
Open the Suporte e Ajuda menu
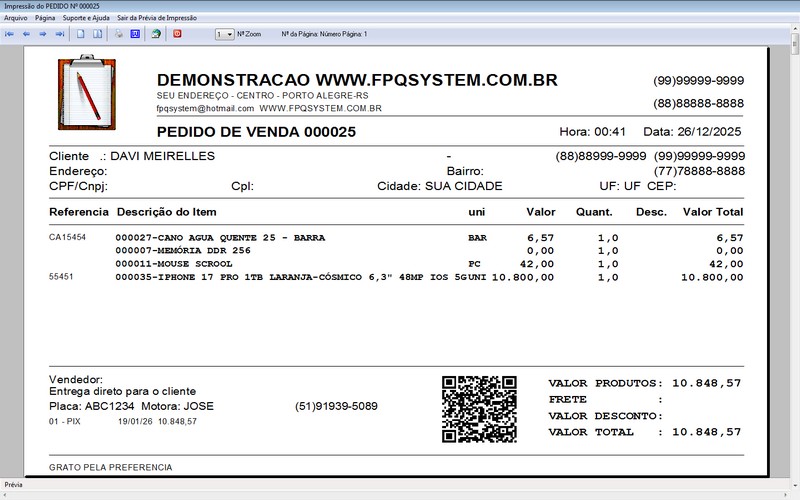[86, 18]
